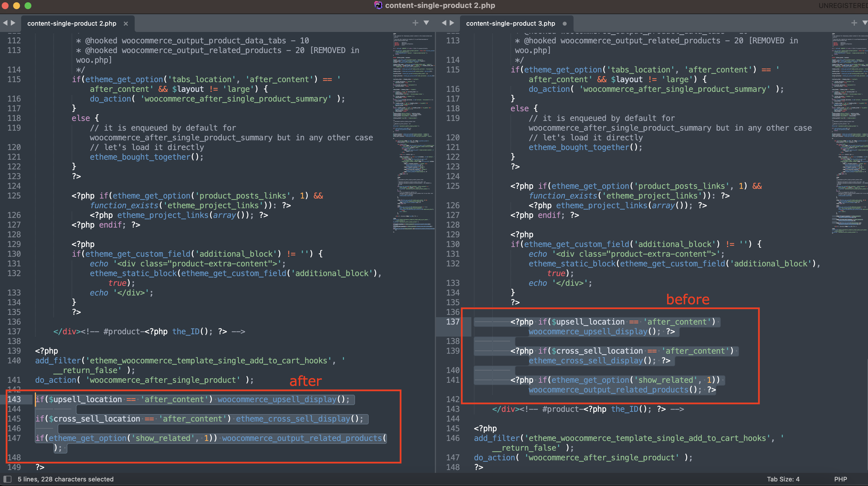This screenshot has width=868, height=486.
Task: Click '5 lines, 228 characters selected' status text
Action: click(66, 479)
